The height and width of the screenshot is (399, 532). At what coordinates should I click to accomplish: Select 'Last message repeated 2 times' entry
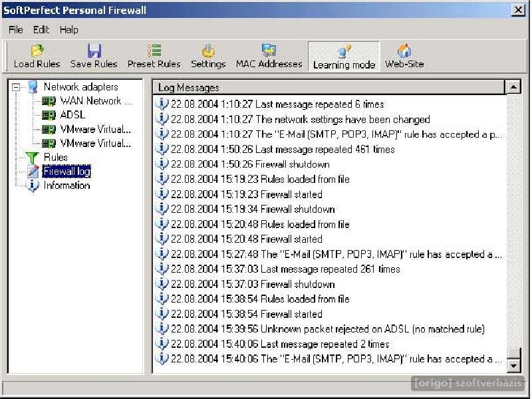coord(280,344)
